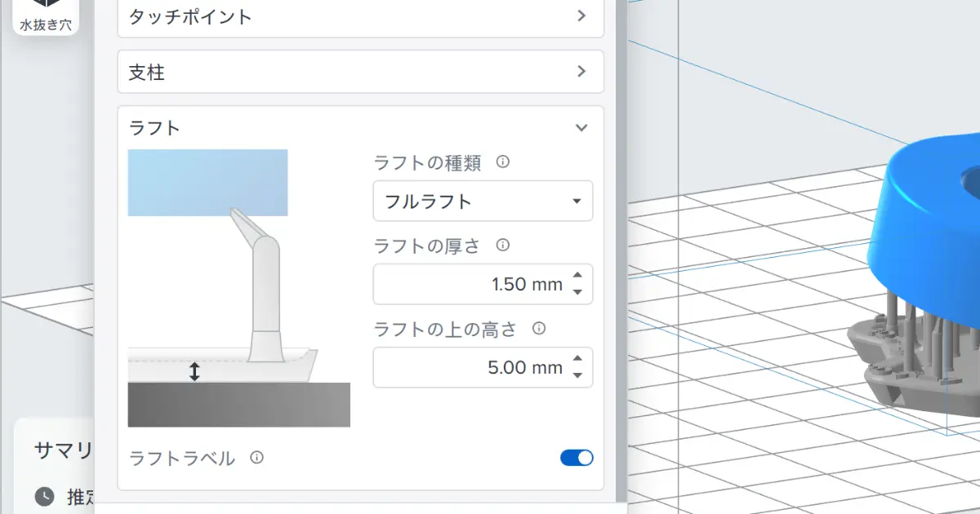Click the サマリ heading

[x=65, y=450]
